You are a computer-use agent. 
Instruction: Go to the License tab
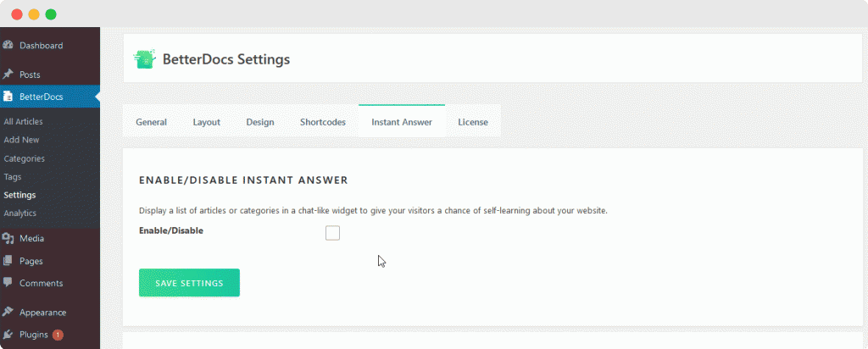473,122
